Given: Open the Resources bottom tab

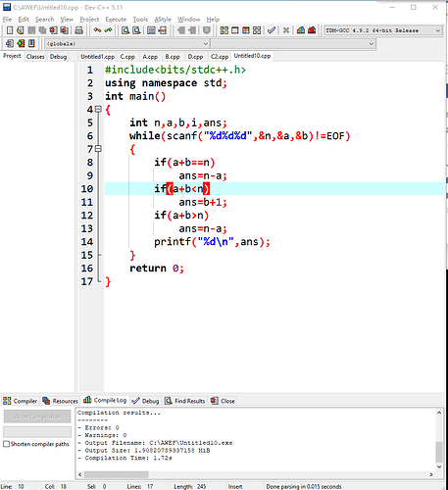Looking at the screenshot, I should 61,401.
